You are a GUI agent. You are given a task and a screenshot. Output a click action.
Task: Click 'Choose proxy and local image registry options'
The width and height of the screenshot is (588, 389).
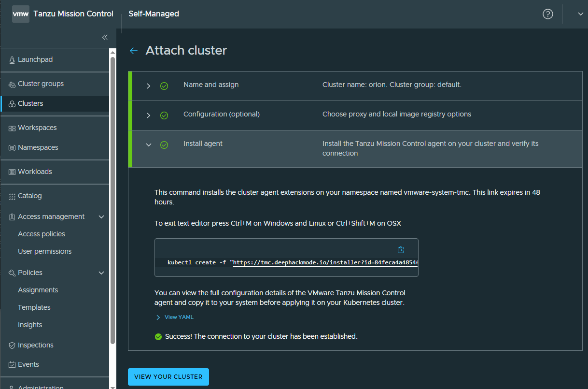coord(397,115)
